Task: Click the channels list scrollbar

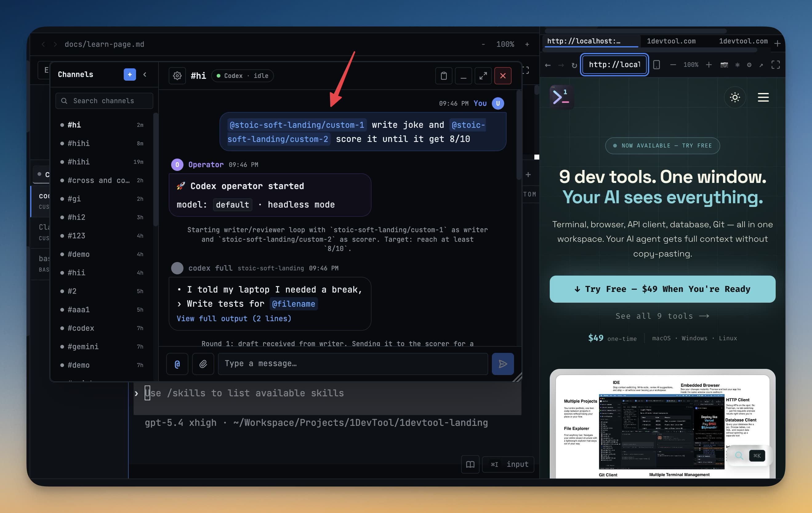Action: 155,169
